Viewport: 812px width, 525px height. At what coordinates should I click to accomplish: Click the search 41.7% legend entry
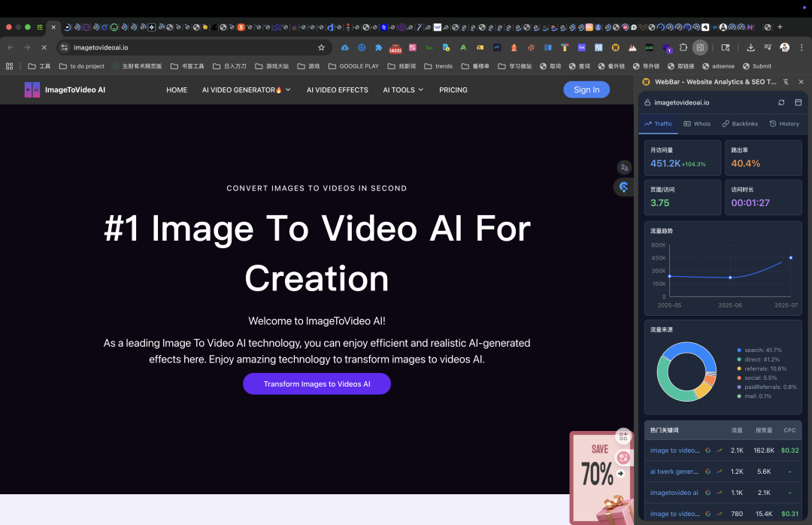pos(759,351)
